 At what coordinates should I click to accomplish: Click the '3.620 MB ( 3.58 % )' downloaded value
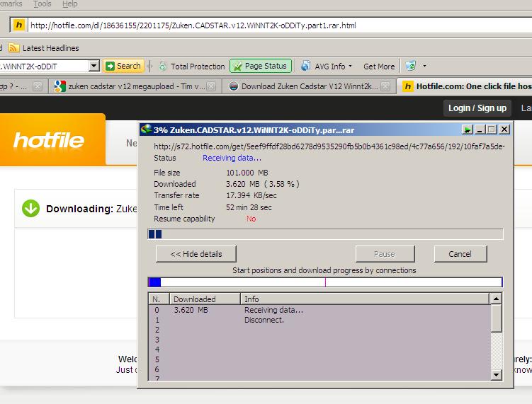[263, 184]
